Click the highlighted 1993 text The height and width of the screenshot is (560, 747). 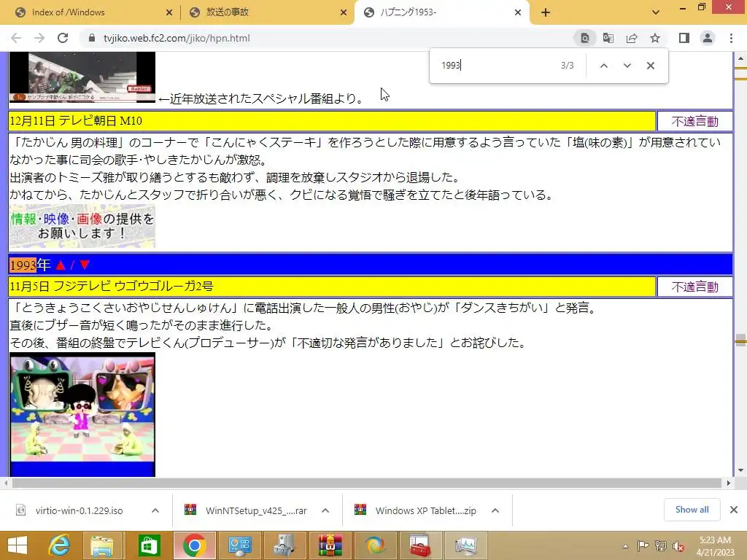23,265
